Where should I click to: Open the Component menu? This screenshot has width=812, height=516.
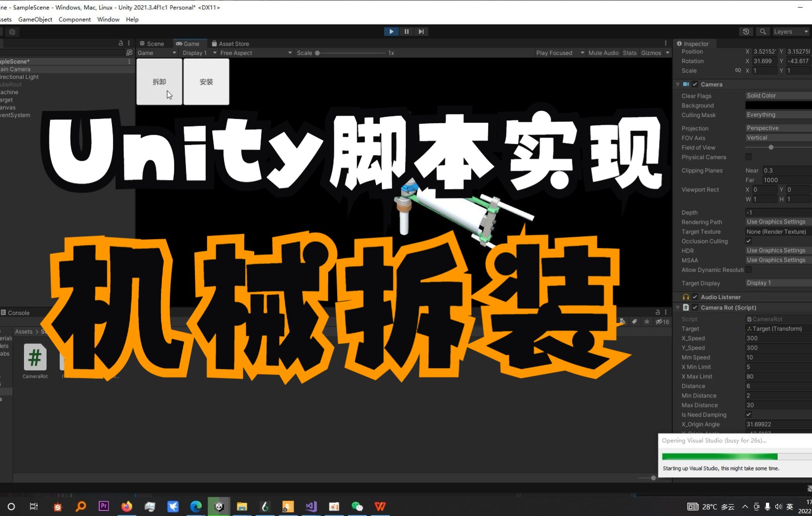click(x=74, y=19)
